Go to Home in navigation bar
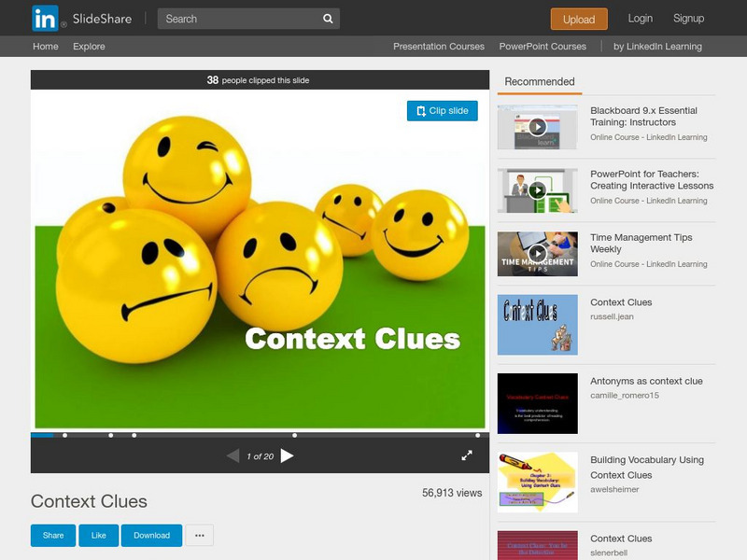 coord(45,46)
